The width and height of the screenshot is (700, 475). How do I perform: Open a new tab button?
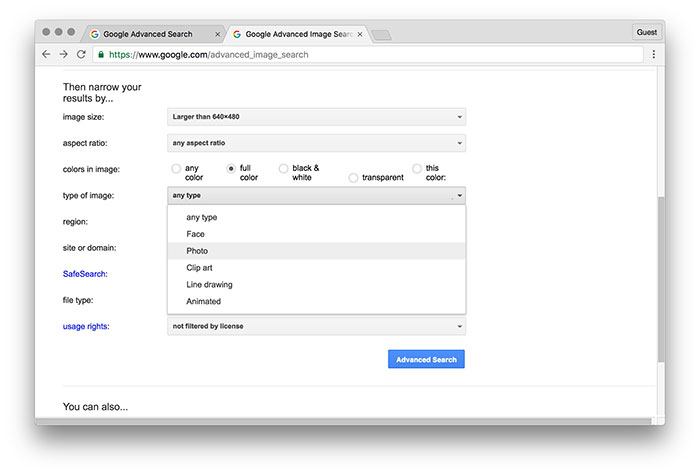(381, 35)
